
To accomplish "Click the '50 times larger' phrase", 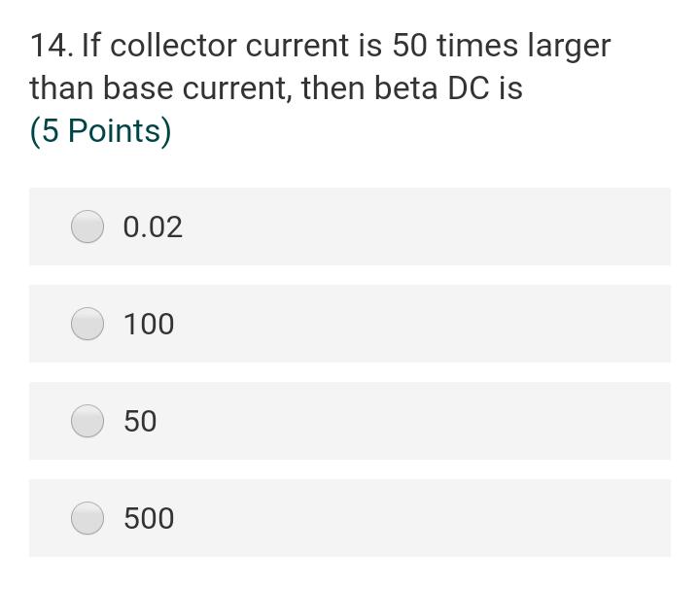I will point(501,45).
